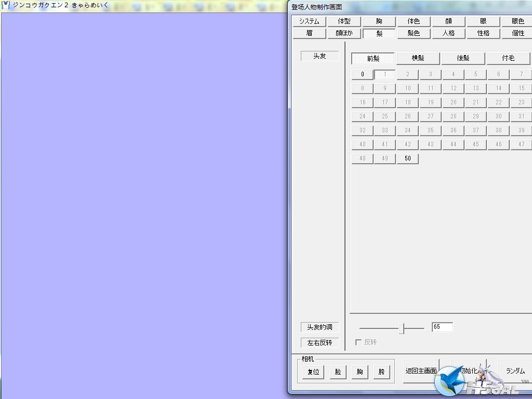Open the 体型 tab
The width and height of the screenshot is (532, 399).
point(344,21)
